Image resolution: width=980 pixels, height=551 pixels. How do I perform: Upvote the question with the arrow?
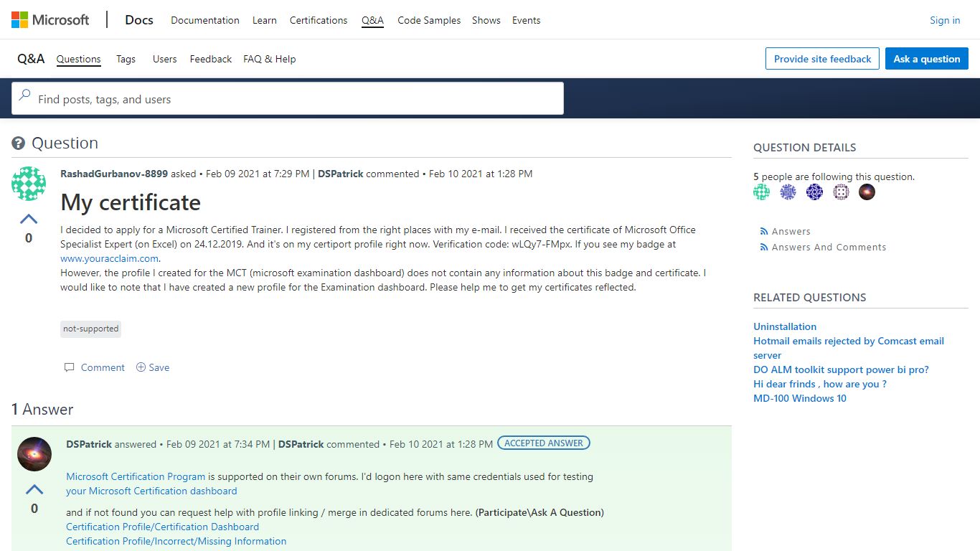point(29,219)
